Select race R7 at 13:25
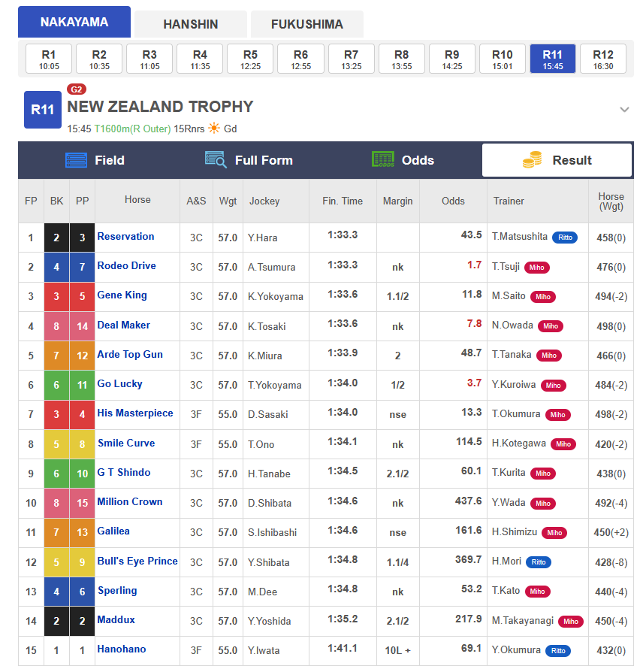 tap(352, 59)
